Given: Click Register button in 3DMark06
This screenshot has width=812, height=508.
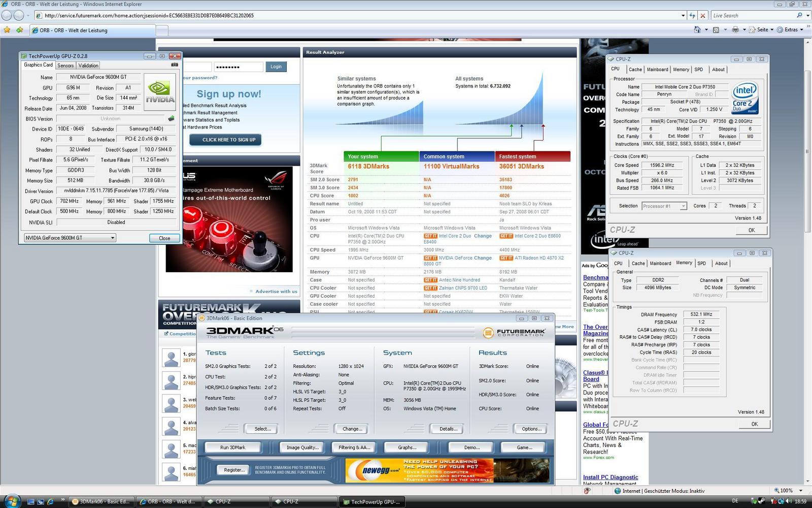Looking at the screenshot, I should pos(234,470).
